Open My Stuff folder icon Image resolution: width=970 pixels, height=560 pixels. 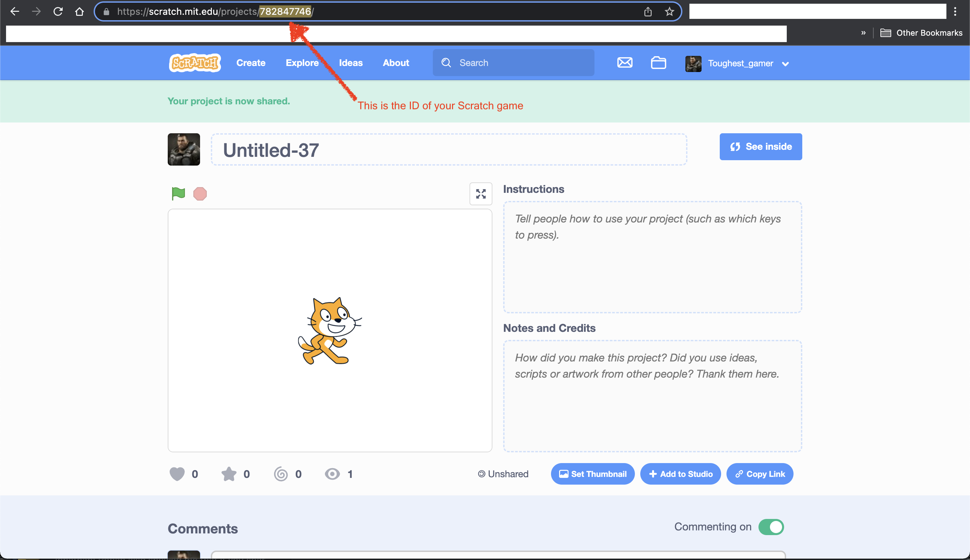pos(658,63)
